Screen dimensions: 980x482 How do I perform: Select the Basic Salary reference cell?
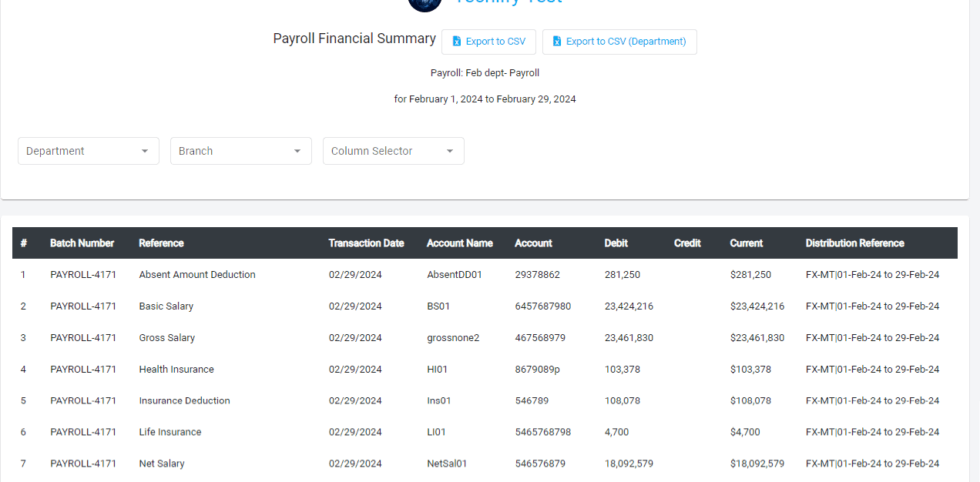pyautogui.click(x=166, y=306)
